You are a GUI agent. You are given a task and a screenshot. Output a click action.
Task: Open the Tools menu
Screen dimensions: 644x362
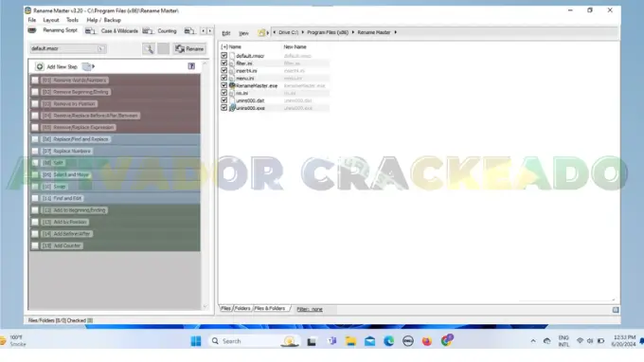[x=72, y=20]
